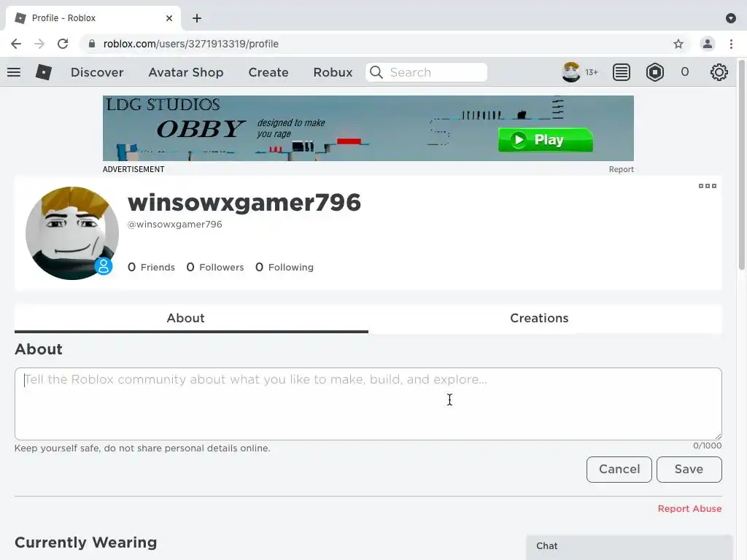The height and width of the screenshot is (560, 747).
Task: Click the LDG Studios Obby ad banner
Action: 368,128
